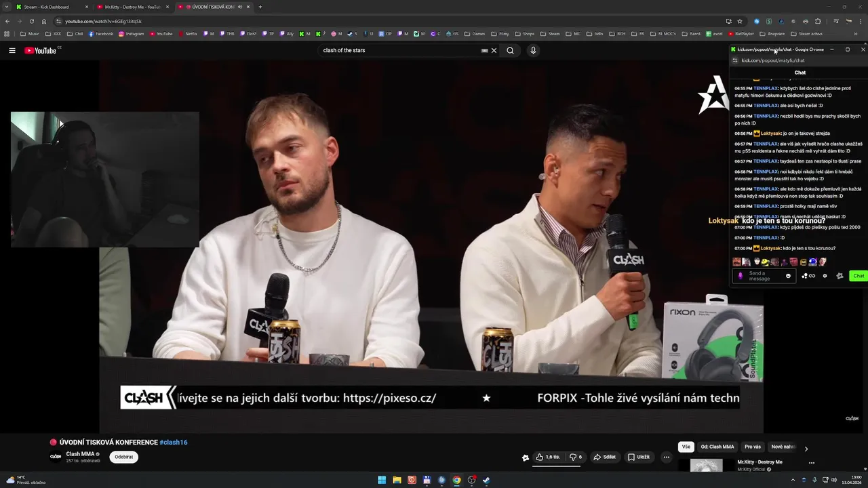Open the Instagram bookmark
The image size is (868, 488).
coord(132,33)
